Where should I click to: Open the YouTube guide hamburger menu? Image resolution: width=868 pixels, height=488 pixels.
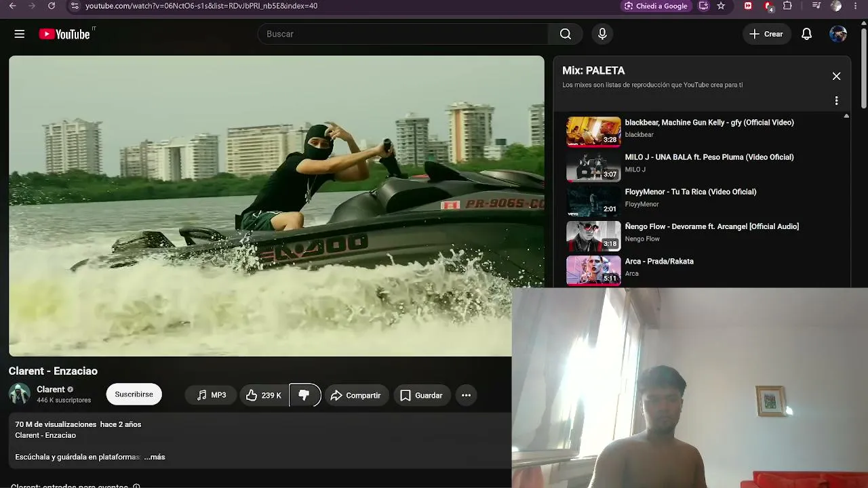point(20,34)
